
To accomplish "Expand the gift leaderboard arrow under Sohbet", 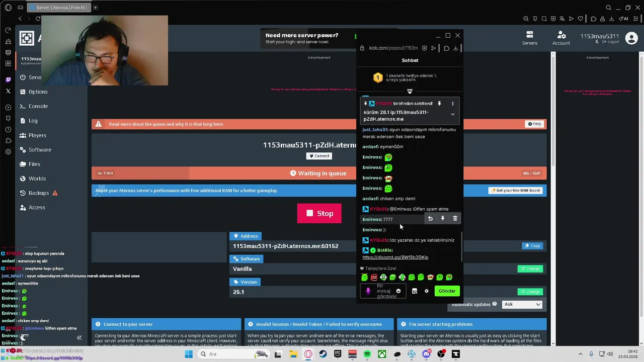I will click(x=410, y=92).
